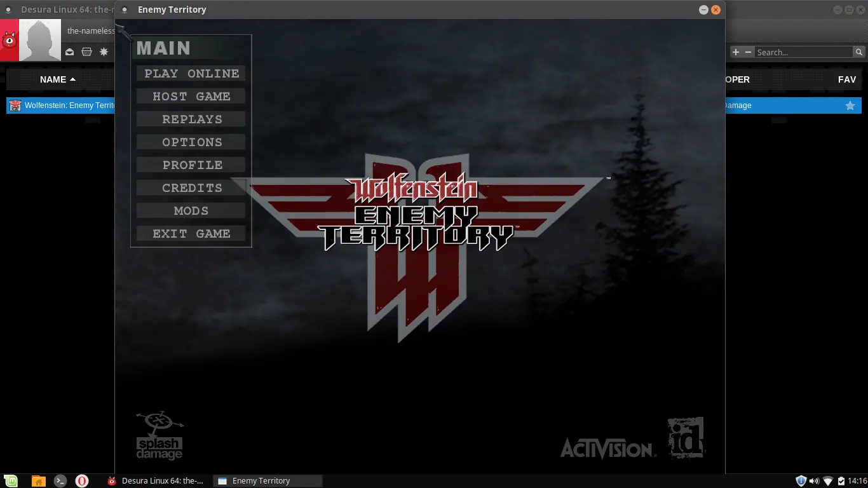Click the battery/power tray icon
This screenshot has width=868, height=488.
click(x=841, y=481)
